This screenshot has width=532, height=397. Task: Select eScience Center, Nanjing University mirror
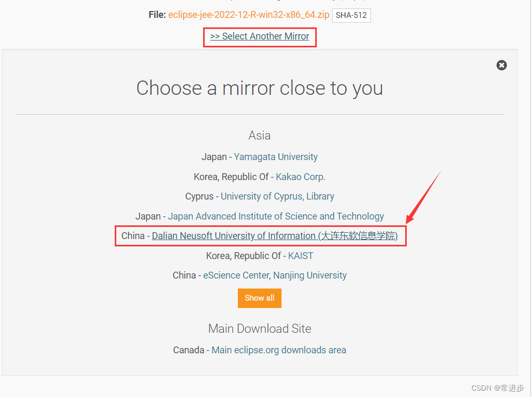coord(275,275)
